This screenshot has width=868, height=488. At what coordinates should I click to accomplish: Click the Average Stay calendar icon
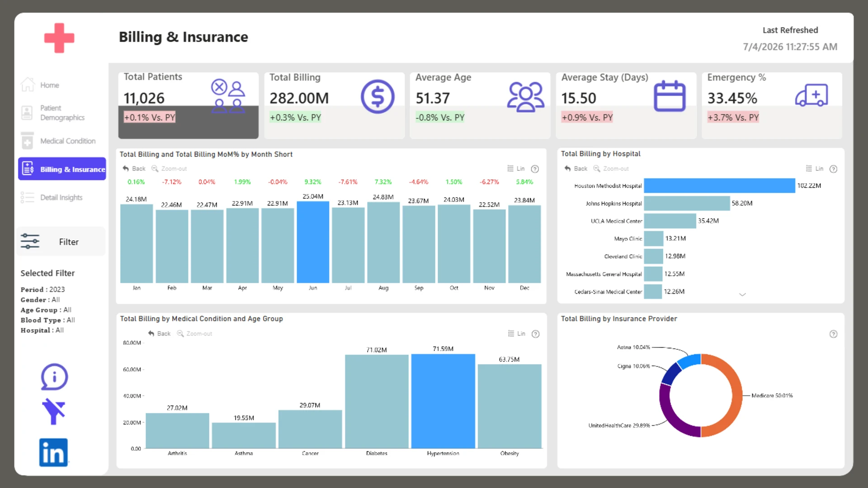tap(670, 96)
